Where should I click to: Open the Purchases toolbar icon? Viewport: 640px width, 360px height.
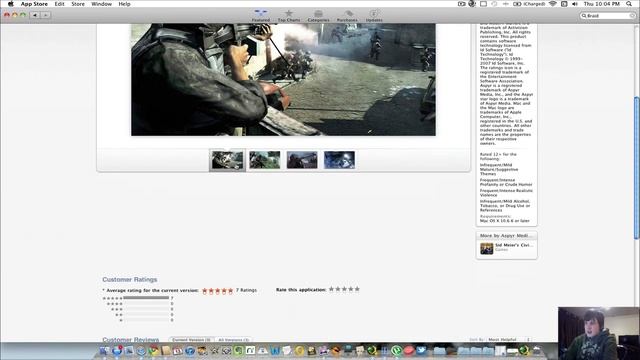point(347,16)
